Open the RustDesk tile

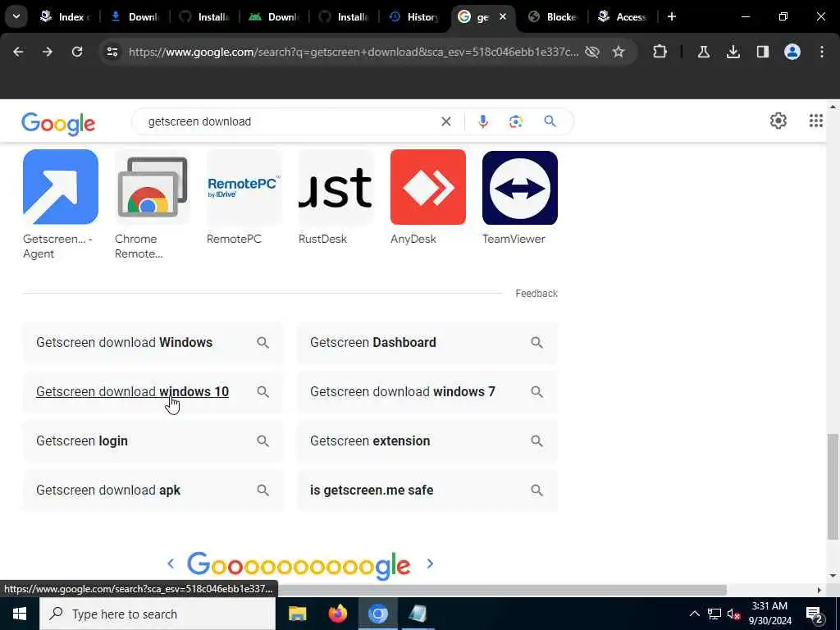(x=336, y=198)
